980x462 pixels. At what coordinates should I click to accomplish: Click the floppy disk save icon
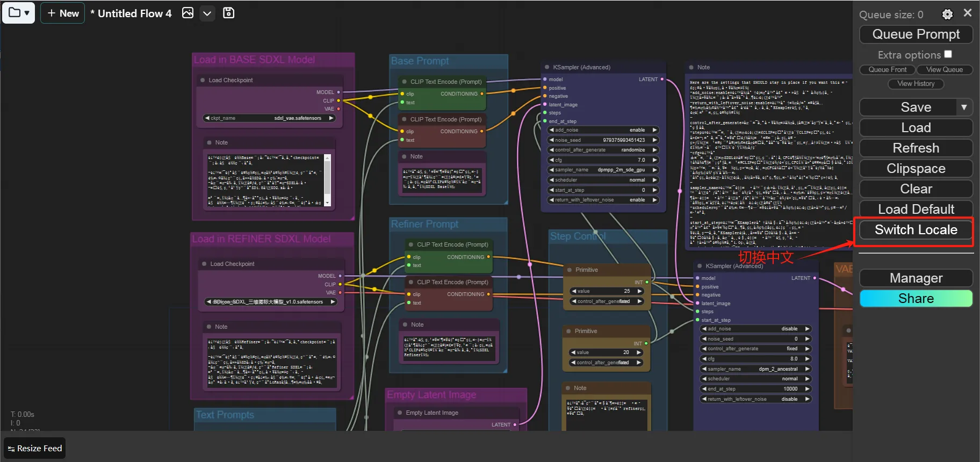(x=228, y=13)
